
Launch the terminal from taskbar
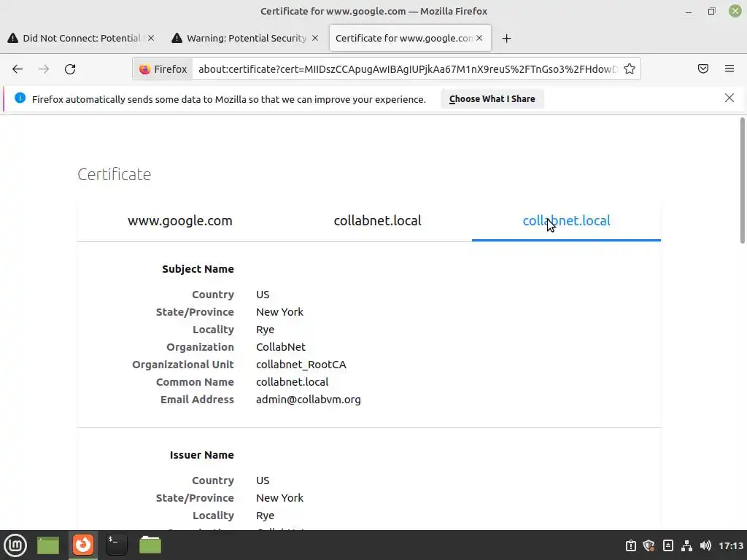tap(116, 545)
